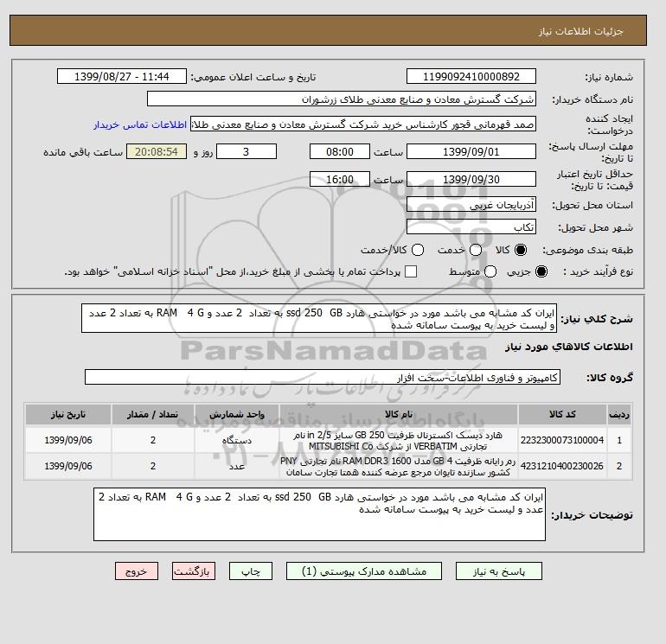The height and width of the screenshot is (644, 666).
Task: Select the خدمت radio button
Action: (x=476, y=250)
